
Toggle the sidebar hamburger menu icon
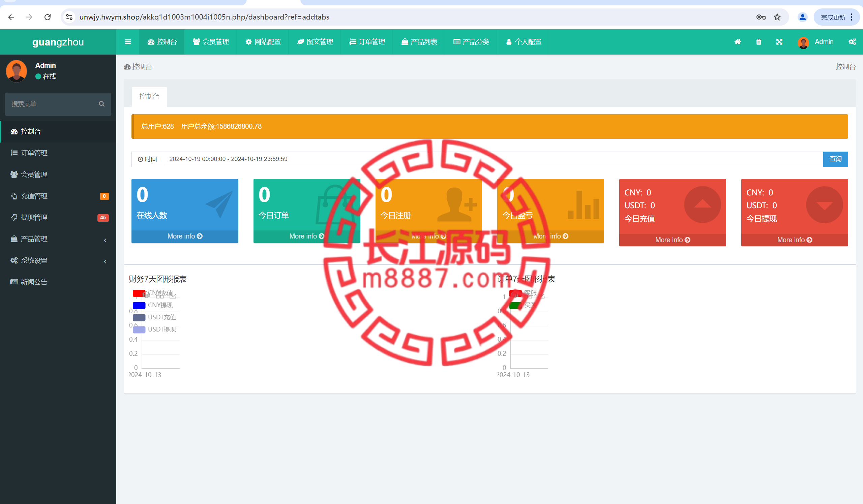tap(128, 42)
